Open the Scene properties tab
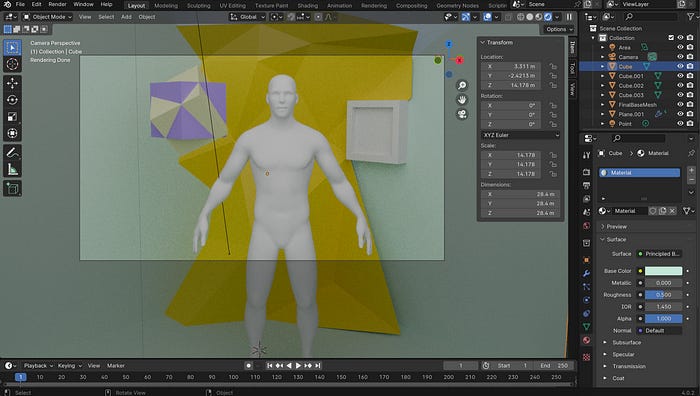This screenshot has width=700, height=396. click(587, 212)
